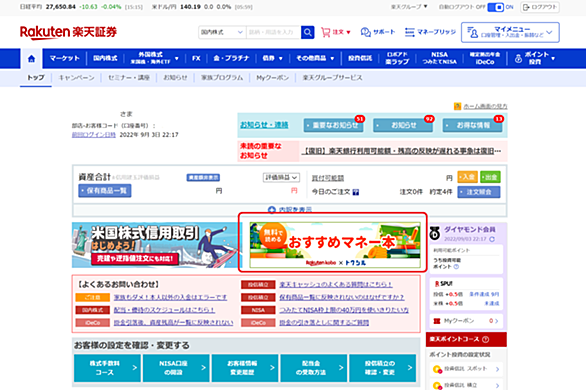This screenshot has width=586, height=390.
Task: Click the ポイント投資 money bag icon
Action: (x=518, y=59)
